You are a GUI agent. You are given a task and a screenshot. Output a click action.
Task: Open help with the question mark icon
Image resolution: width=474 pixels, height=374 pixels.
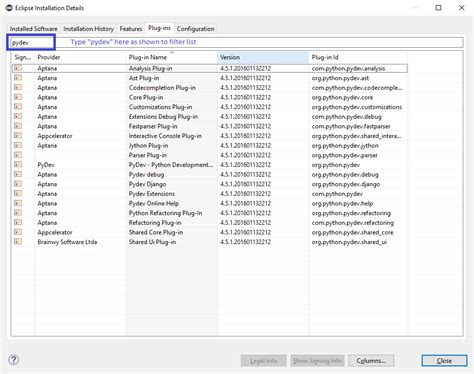click(14, 360)
